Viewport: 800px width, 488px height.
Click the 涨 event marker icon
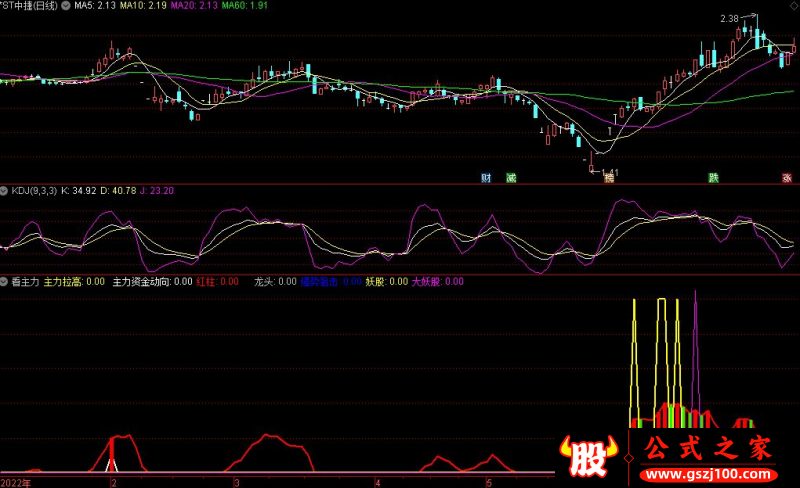[787, 178]
